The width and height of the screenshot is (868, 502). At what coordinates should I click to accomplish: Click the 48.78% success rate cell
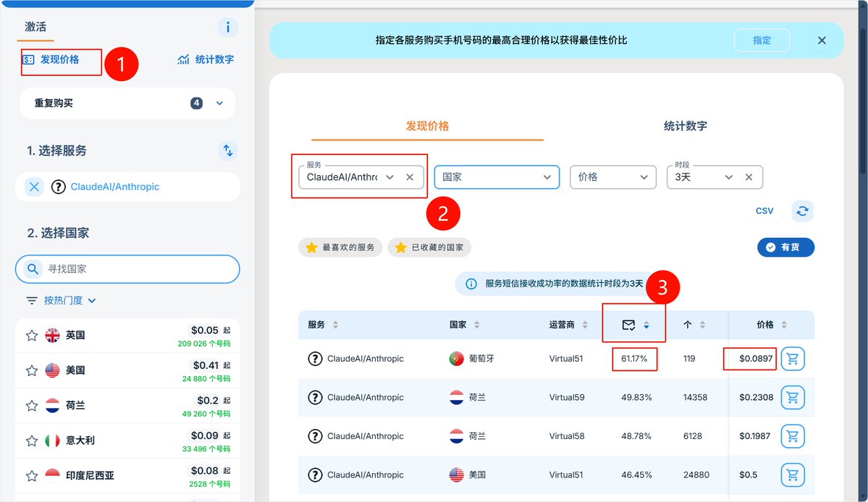(x=636, y=436)
